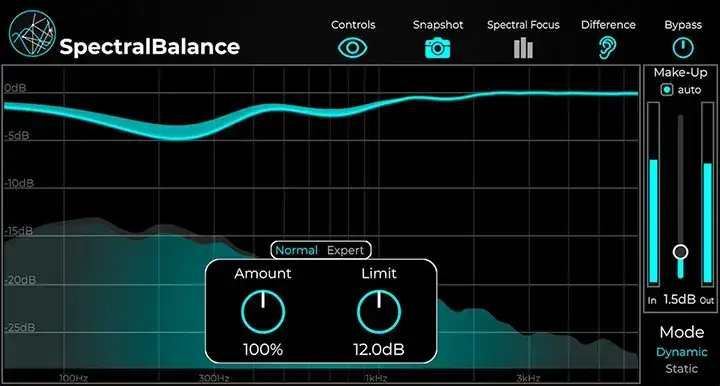Screen dimensions: 720x386
Task: Click the Mode heading text
Action: pos(681,332)
